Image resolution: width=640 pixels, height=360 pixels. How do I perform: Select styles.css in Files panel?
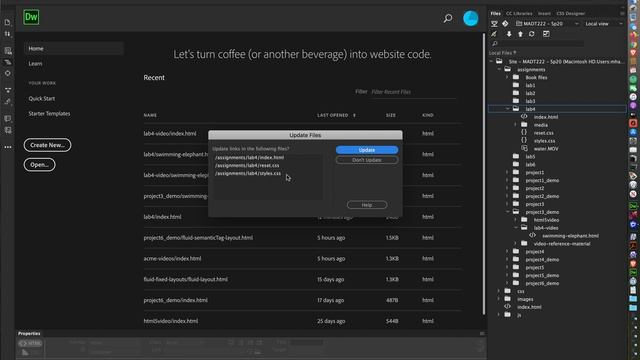544,141
